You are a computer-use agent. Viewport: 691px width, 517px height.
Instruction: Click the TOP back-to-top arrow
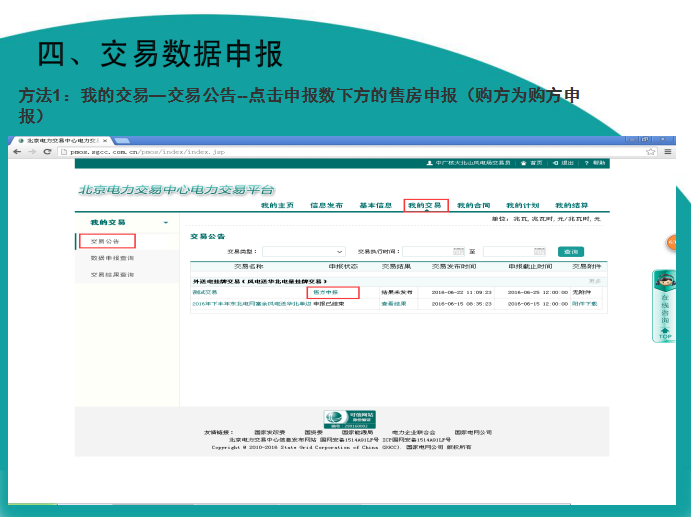coord(664,333)
